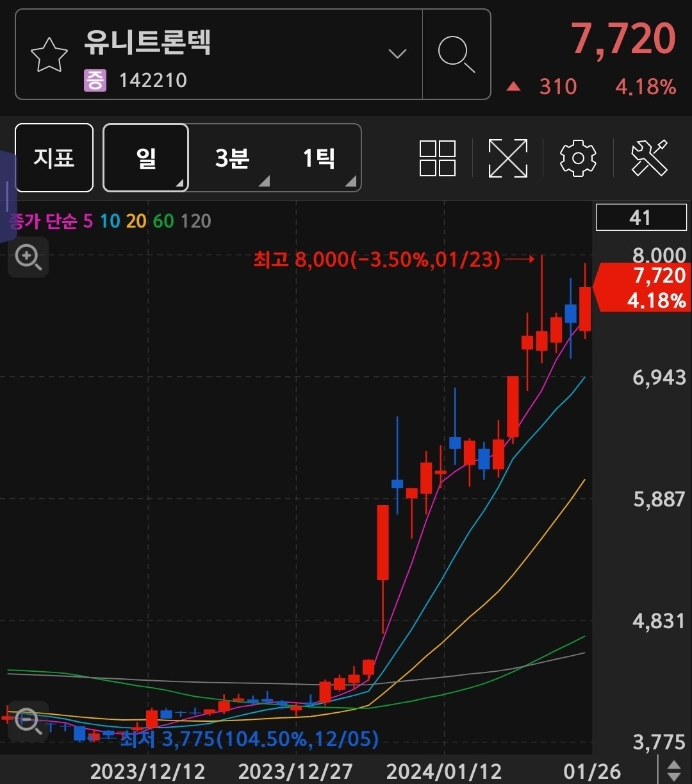Tap the 120-day moving average legend
Image resolution: width=692 pixels, height=784 pixels.
coord(196,221)
